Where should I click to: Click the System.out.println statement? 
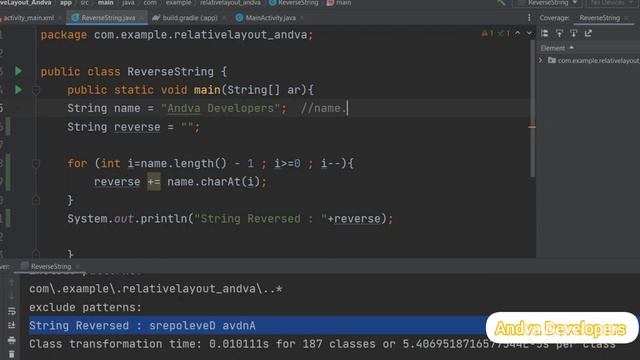tap(230, 219)
